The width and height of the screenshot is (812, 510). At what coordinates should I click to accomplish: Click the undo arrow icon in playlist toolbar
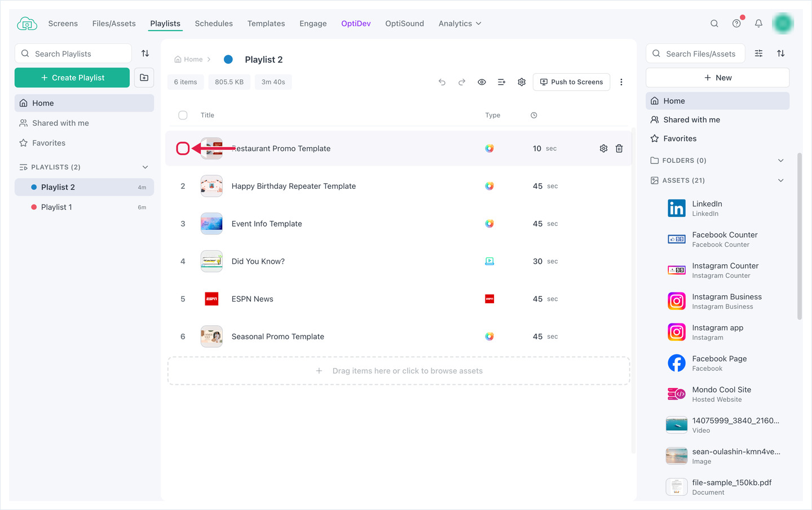tap(442, 82)
